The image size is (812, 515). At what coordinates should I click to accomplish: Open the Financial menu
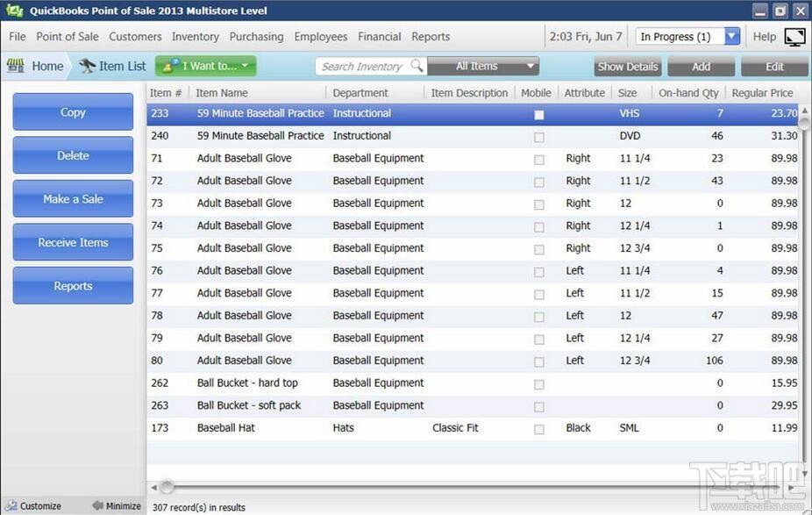pyautogui.click(x=379, y=36)
